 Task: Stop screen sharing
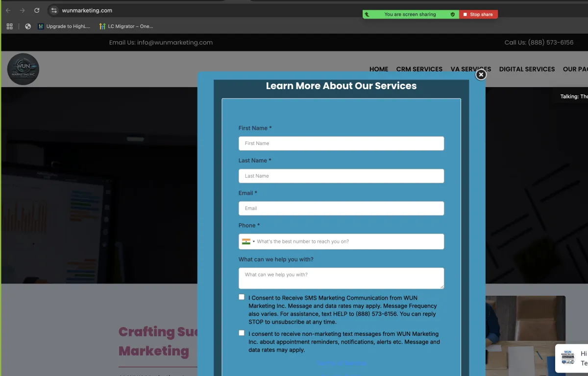478,15
